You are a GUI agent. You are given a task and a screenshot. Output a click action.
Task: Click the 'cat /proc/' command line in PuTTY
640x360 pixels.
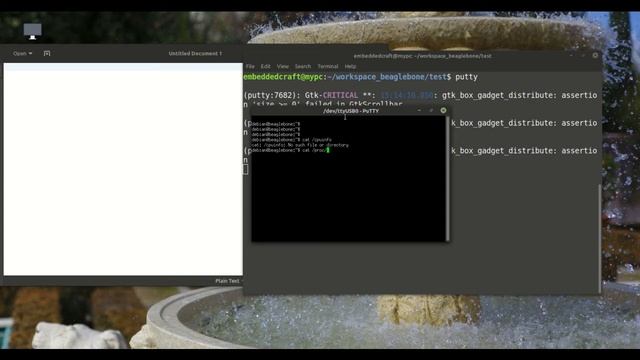point(290,150)
